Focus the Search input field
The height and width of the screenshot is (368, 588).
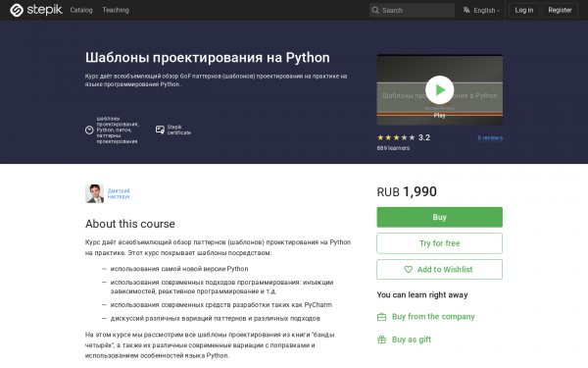(x=412, y=10)
